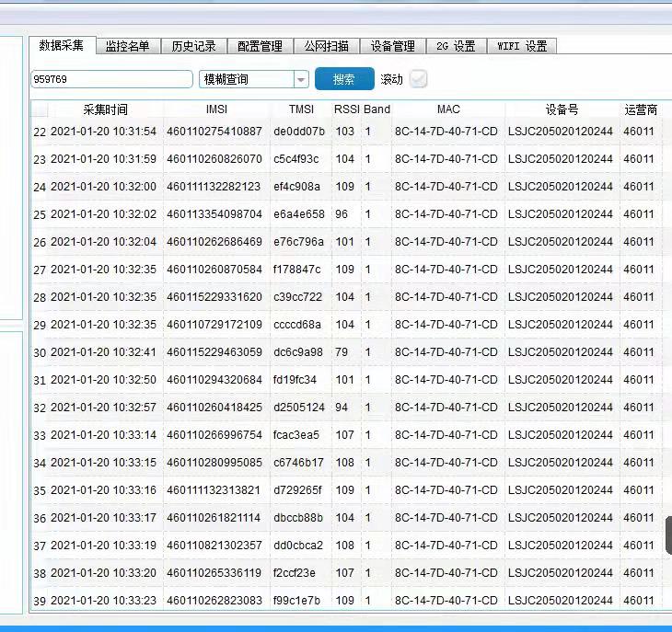
Task: Select row 39 with timestamp 10:33:23
Action: click(102, 601)
